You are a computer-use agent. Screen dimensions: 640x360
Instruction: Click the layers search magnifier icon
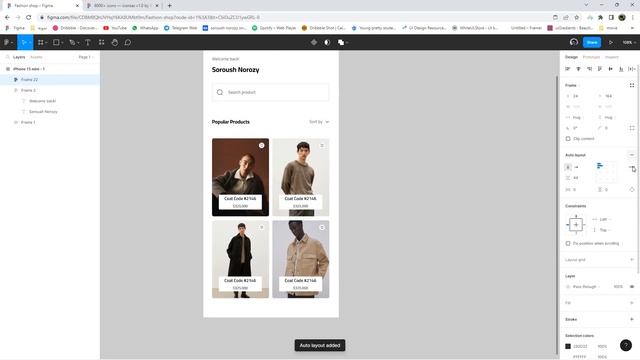(8, 57)
